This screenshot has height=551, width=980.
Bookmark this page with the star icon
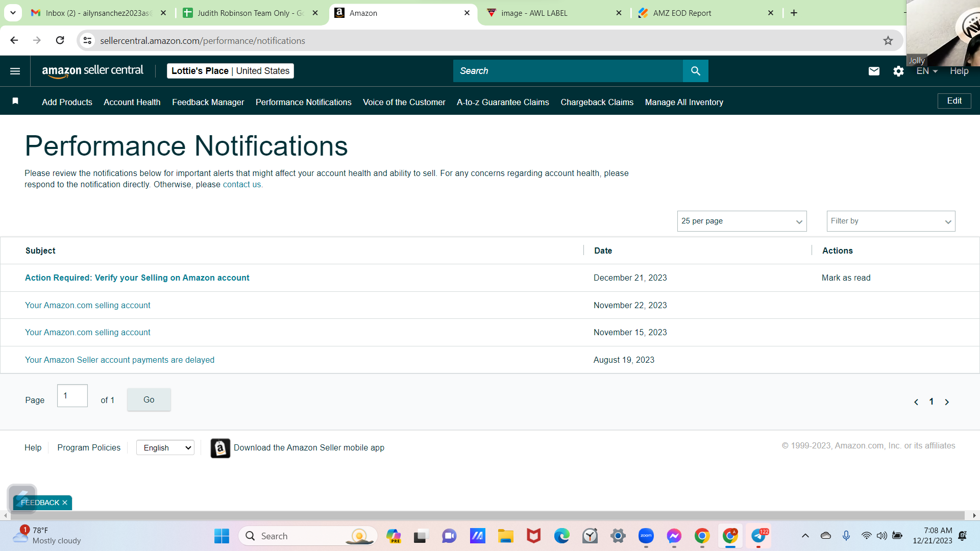pos(888,40)
